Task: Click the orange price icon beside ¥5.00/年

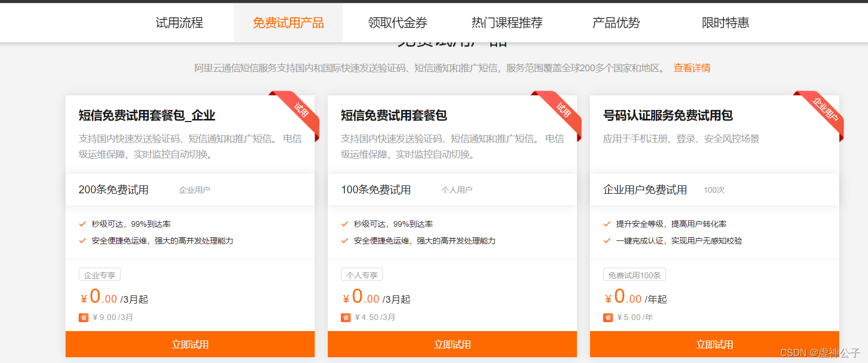Action: click(x=608, y=317)
